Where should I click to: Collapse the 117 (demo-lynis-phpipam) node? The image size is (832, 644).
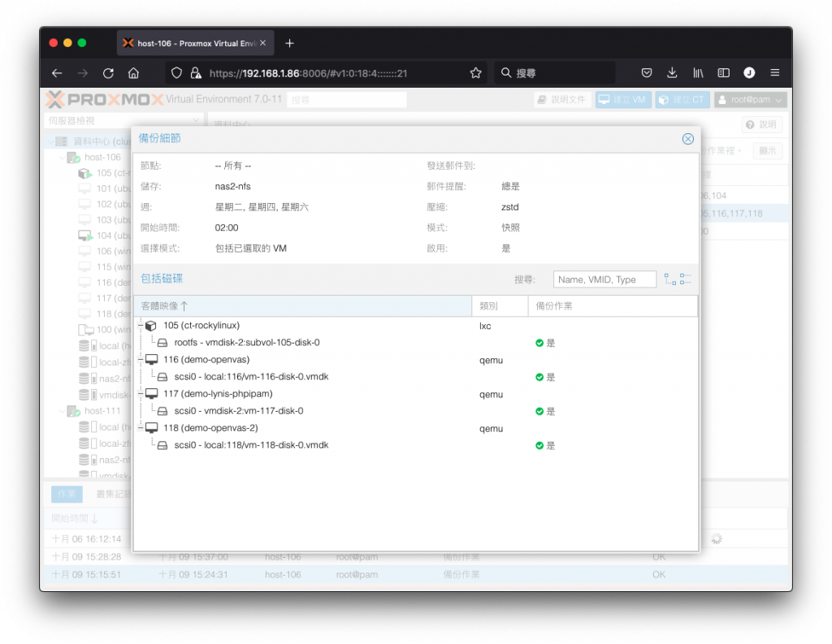coord(141,394)
